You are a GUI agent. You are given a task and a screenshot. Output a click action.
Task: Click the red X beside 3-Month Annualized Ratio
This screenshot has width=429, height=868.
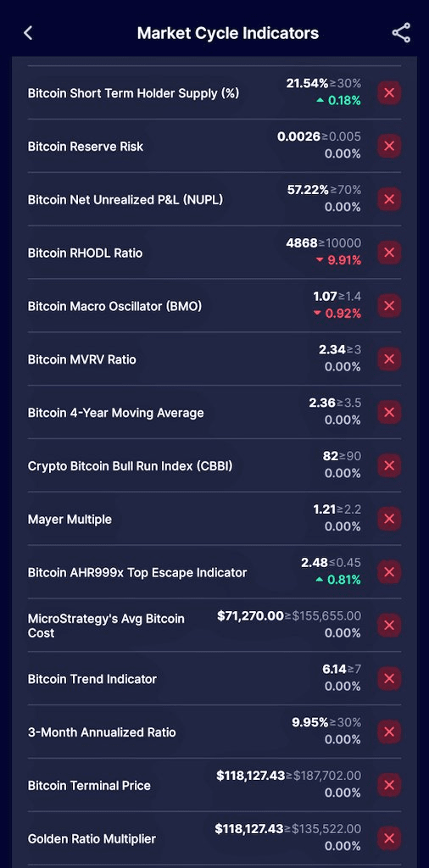coord(389,732)
